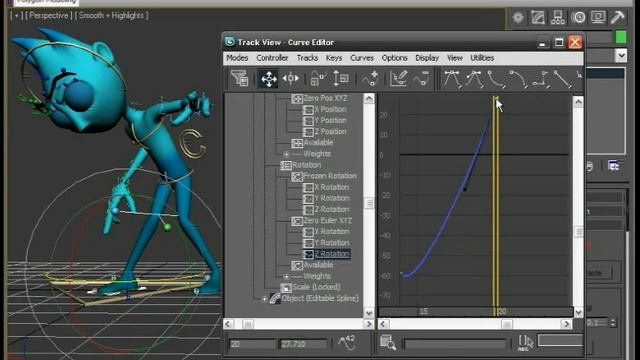
Task: Select the Scale Values tool
Action: (340, 78)
